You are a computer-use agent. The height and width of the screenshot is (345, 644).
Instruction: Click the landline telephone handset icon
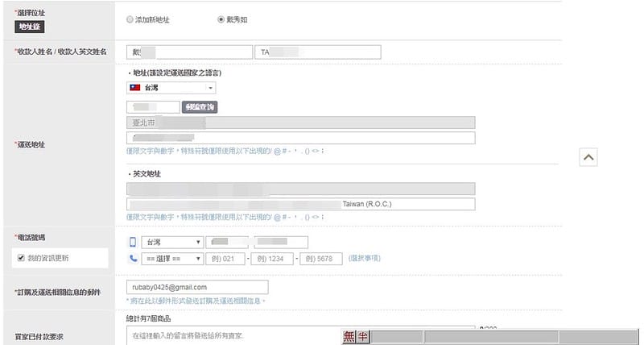pos(133,258)
